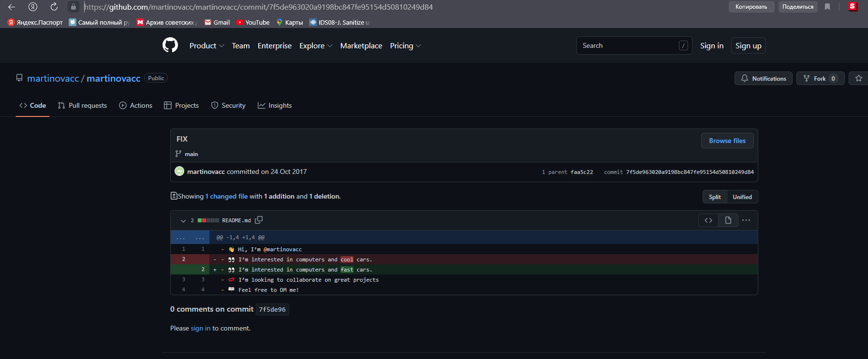The image size is (868, 359).
Task: Click the file tree icon next to Showing
Action: click(174, 196)
